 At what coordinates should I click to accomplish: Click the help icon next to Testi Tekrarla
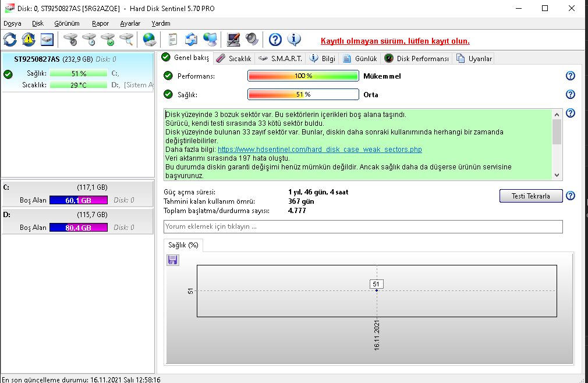(571, 196)
